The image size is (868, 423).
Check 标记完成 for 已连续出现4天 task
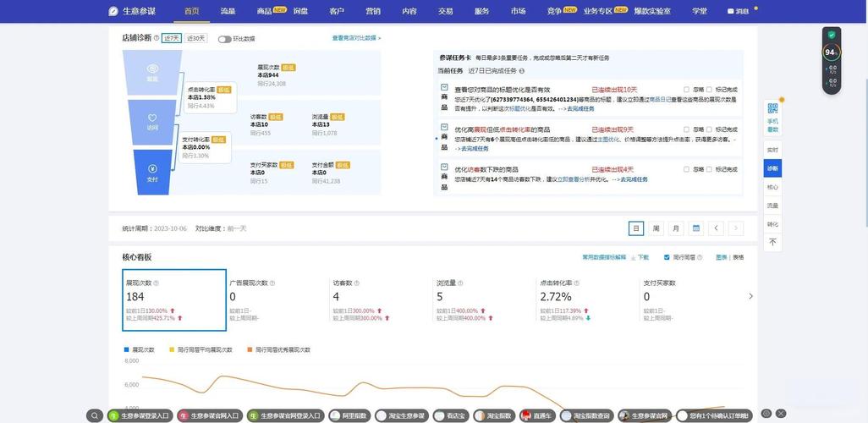tap(709, 169)
